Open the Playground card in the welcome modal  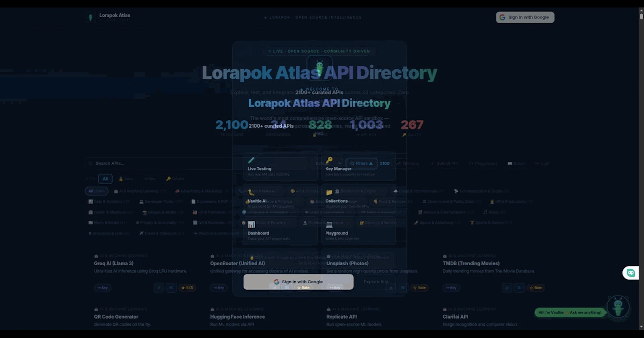358,231
